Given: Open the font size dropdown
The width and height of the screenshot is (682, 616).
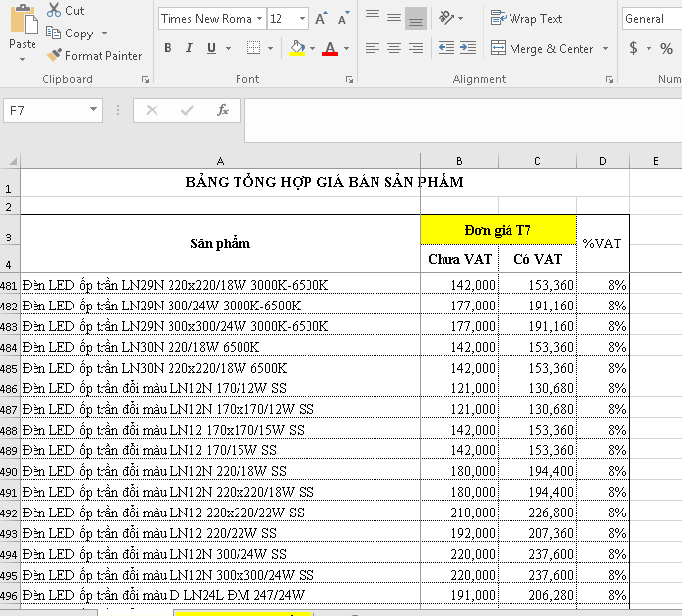Looking at the screenshot, I should 304,19.
